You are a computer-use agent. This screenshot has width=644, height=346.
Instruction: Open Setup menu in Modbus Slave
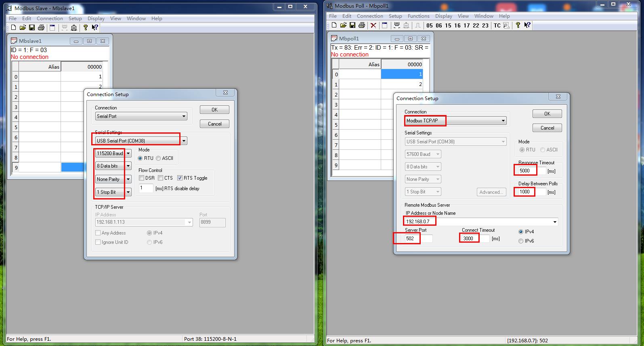point(75,19)
